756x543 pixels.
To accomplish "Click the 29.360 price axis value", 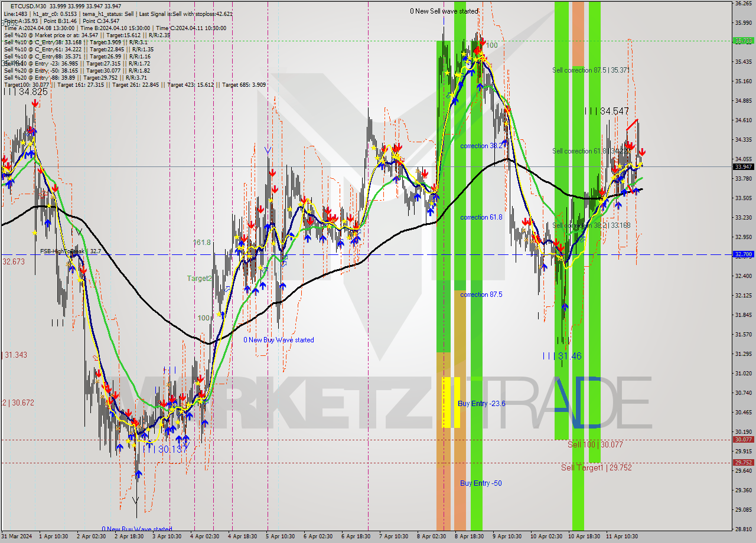I will [x=743, y=490].
